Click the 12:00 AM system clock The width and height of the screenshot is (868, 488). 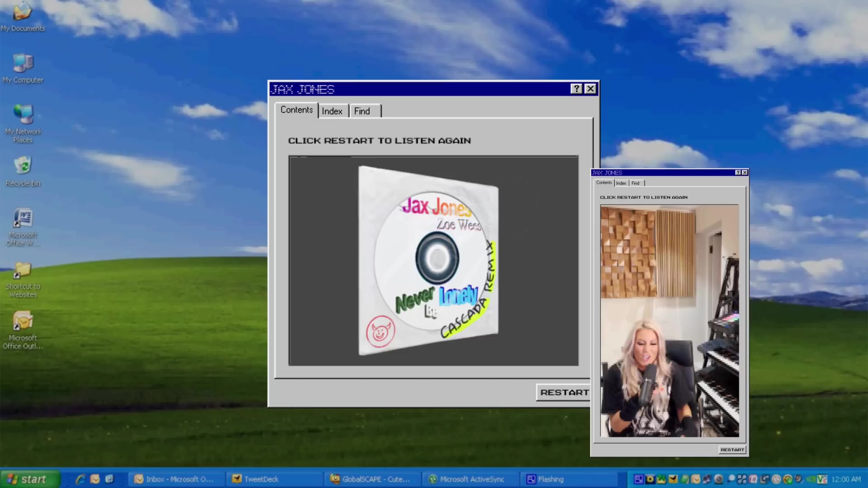click(846, 479)
